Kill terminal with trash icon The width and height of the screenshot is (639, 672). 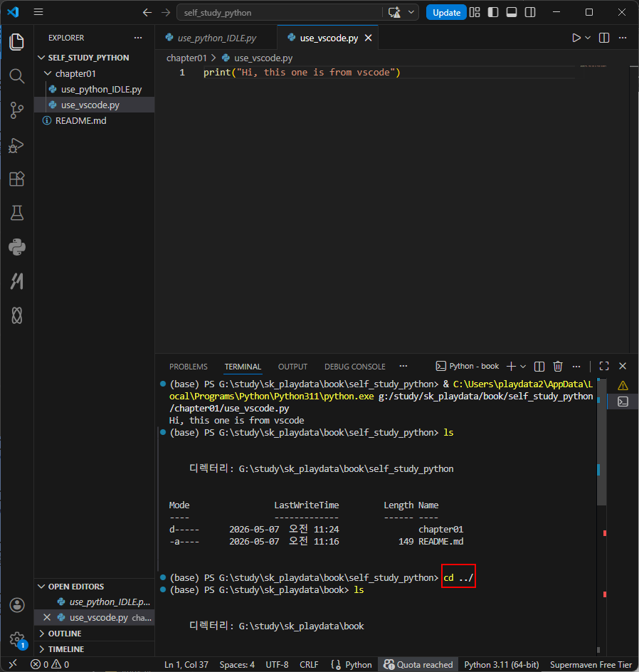pos(558,367)
